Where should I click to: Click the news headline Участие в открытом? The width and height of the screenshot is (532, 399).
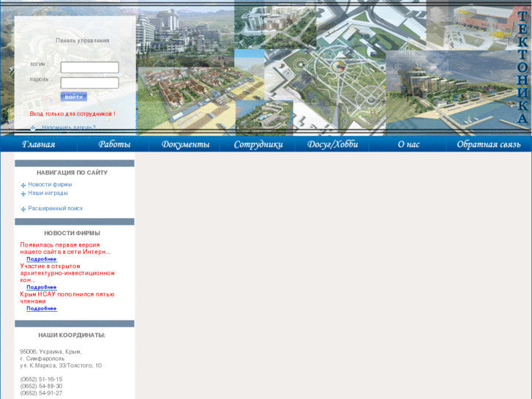pos(67,273)
